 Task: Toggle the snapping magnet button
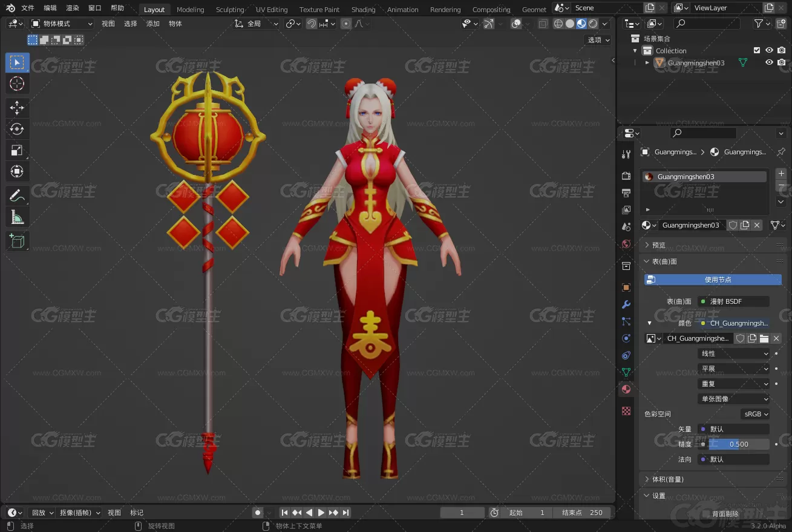(312, 24)
